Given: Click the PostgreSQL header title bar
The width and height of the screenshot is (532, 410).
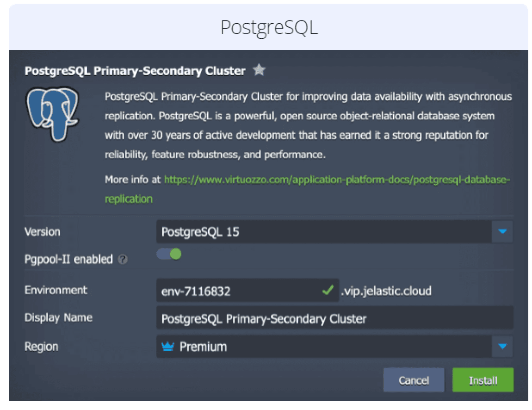Looking at the screenshot, I should 269,27.
